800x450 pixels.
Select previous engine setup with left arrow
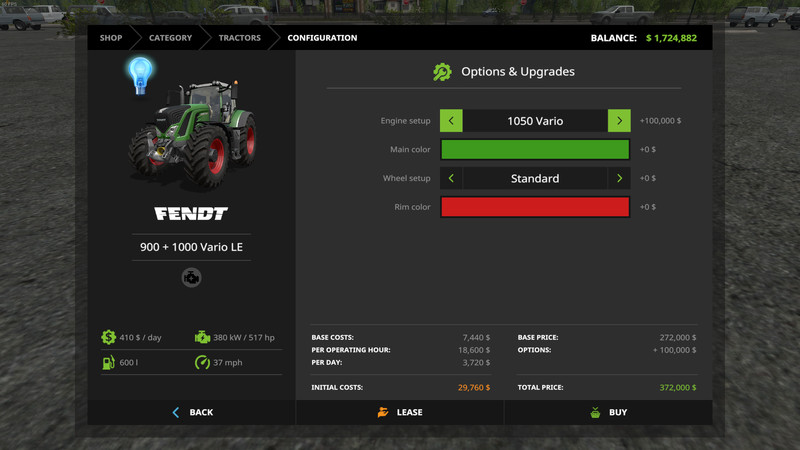point(451,121)
